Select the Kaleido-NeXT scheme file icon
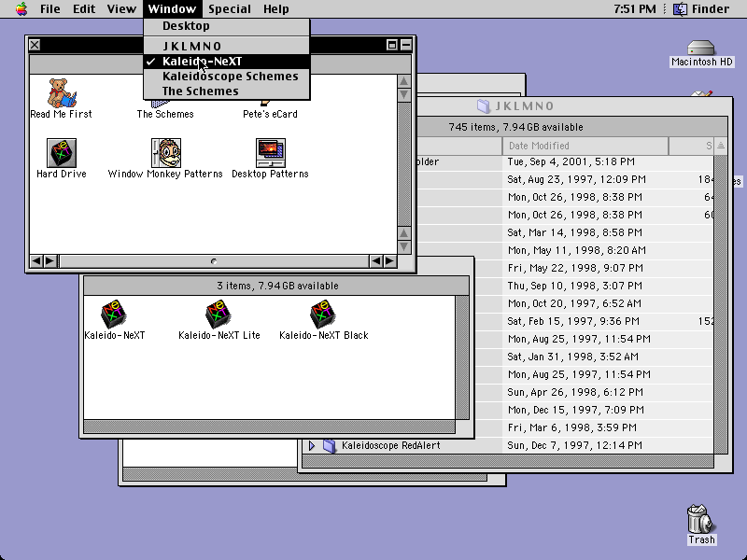Screen dimensions: 747x560 pos(113,314)
